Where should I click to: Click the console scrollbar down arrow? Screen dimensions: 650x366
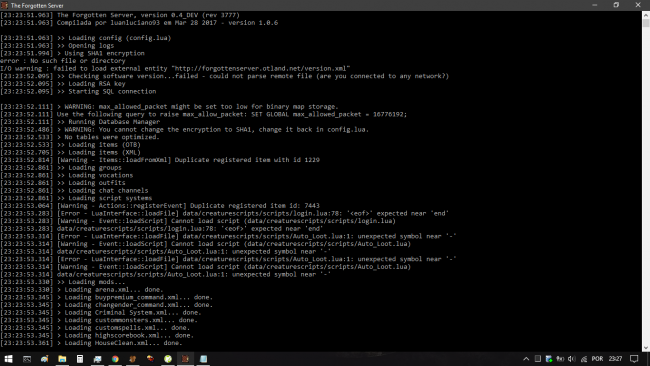[646, 348]
